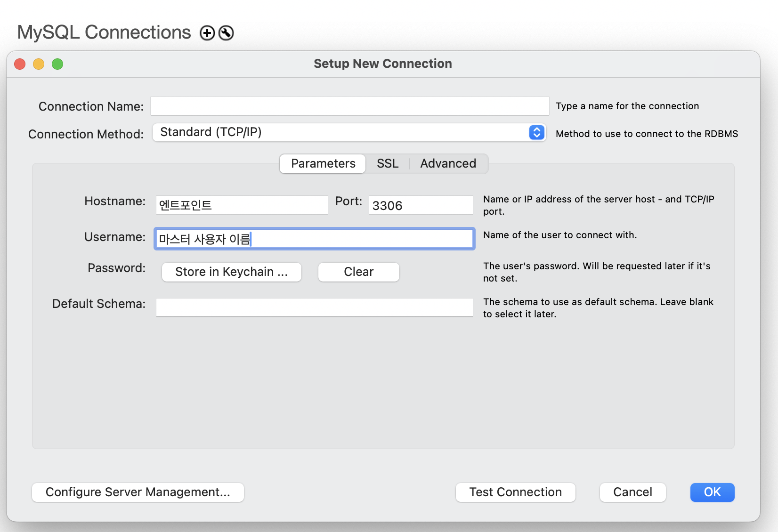Screen dimensions: 778x532
Task: Click the MySQL Connections heading
Action: click(x=104, y=32)
